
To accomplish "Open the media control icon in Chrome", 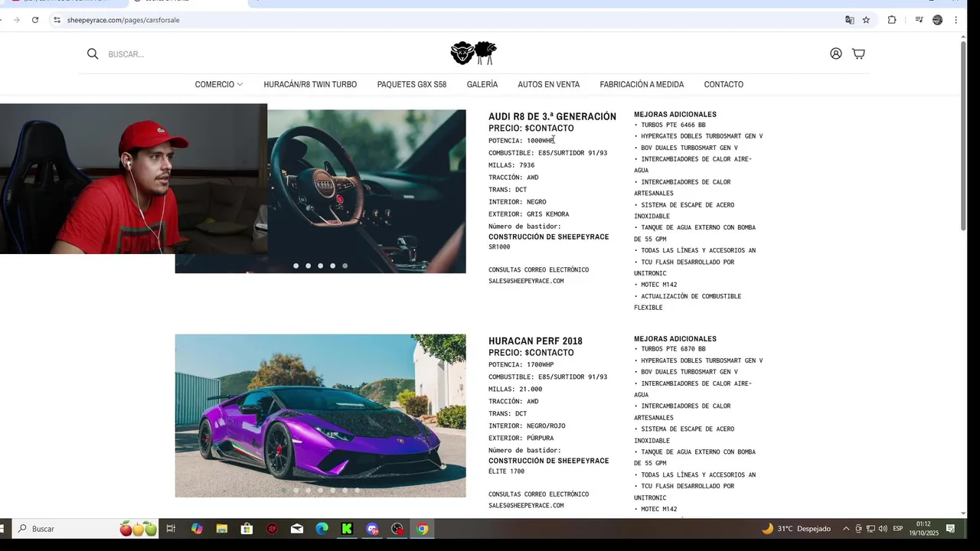I will click(x=919, y=20).
